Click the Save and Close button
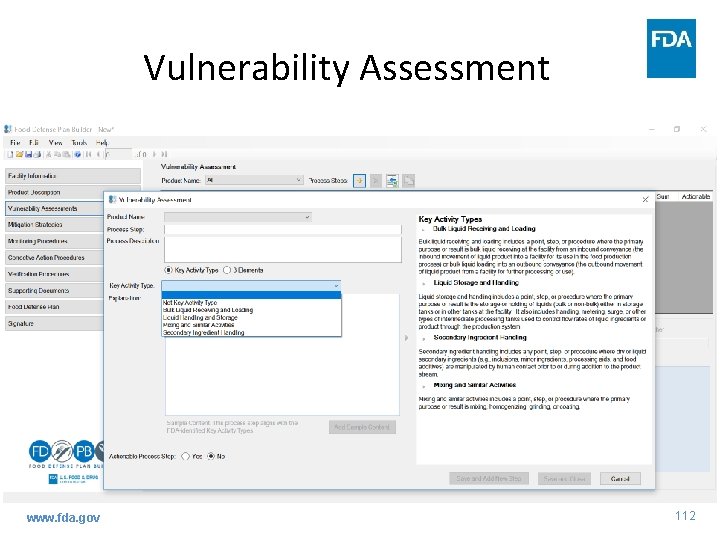 [564, 478]
